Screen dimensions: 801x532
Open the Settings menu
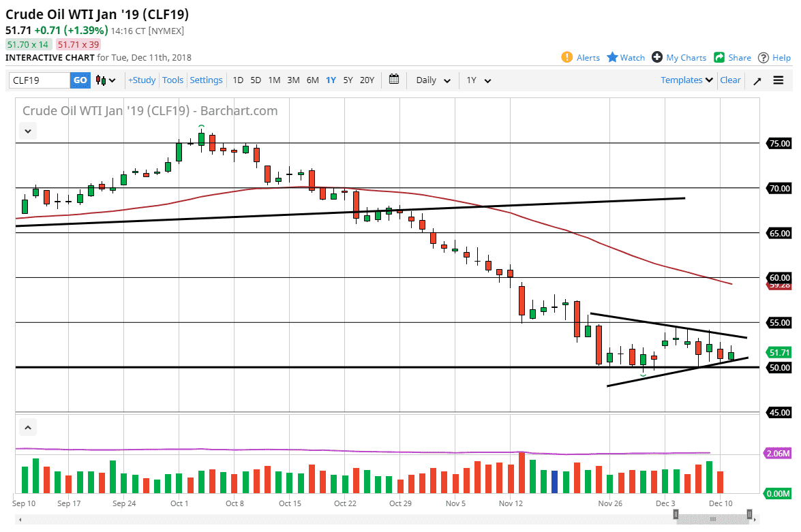point(206,80)
